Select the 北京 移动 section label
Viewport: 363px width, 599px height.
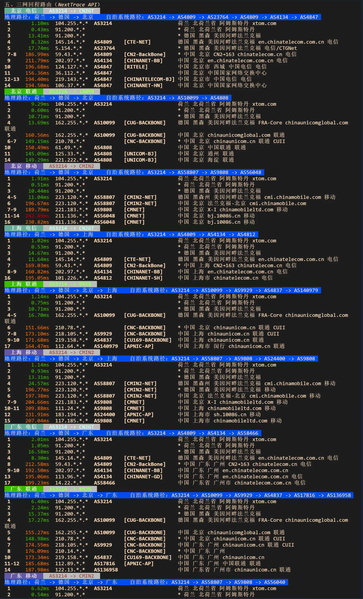[24, 166]
